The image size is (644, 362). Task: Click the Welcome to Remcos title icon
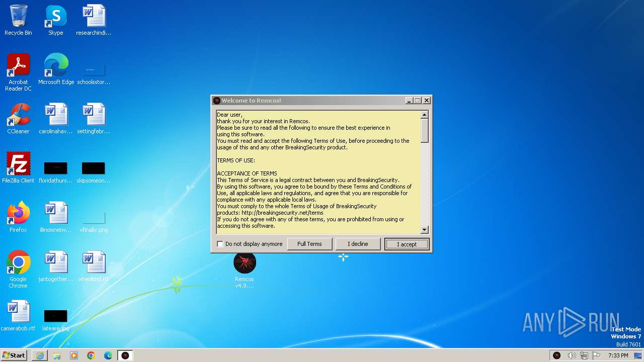click(x=216, y=101)
